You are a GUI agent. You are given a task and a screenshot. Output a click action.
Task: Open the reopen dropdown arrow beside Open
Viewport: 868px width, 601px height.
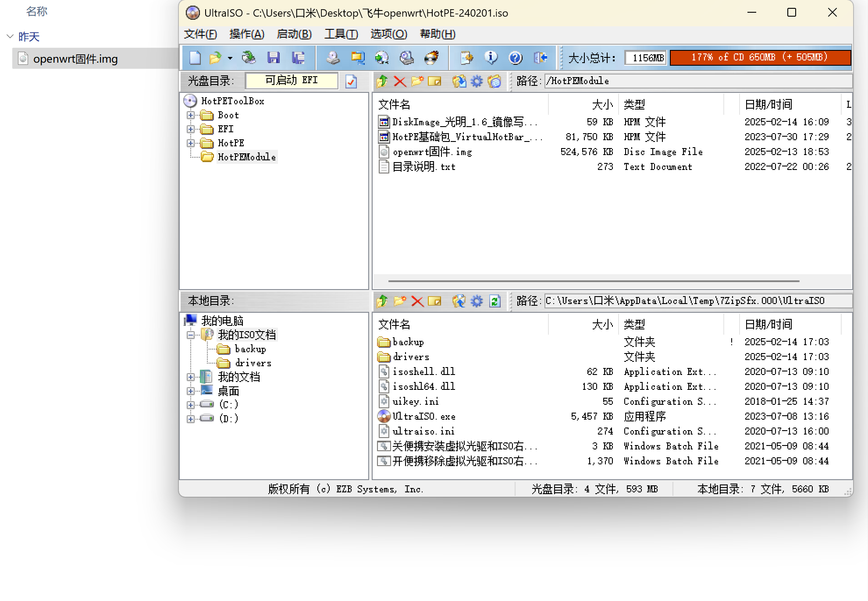[x=230, y=58]
